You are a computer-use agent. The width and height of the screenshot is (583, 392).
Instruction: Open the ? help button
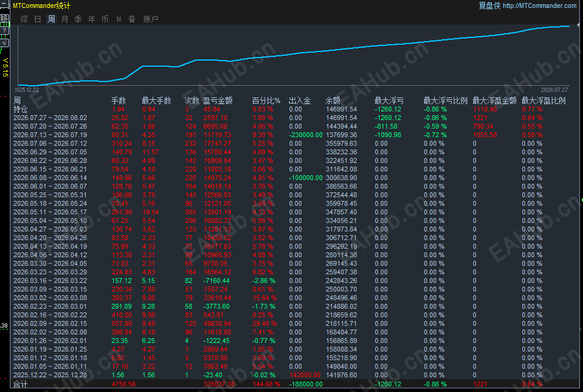point(4,31)
